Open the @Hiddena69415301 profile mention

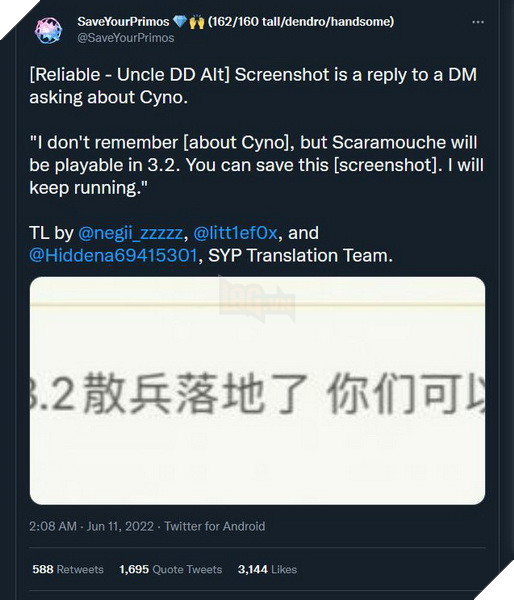click(113, 255)
